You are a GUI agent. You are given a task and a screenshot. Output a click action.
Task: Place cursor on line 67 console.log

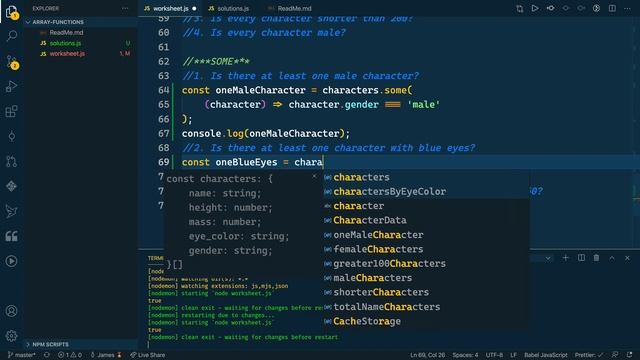(x=266, y=133)
